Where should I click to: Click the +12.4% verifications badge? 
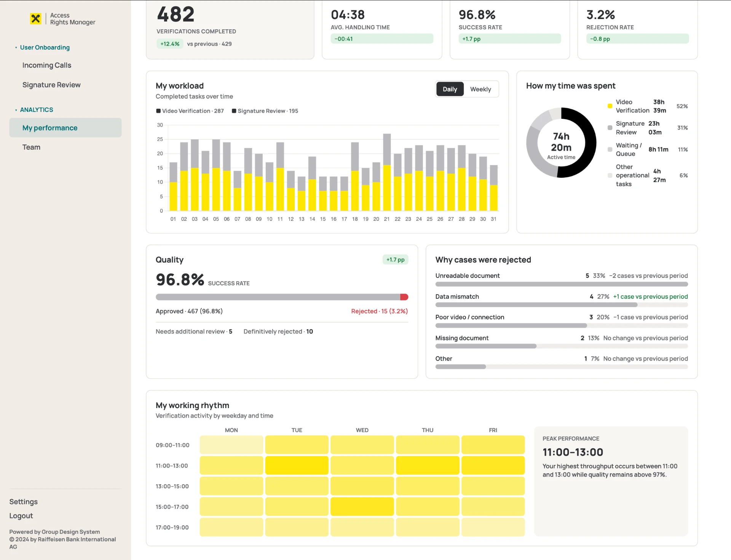(x=170, y=44)
